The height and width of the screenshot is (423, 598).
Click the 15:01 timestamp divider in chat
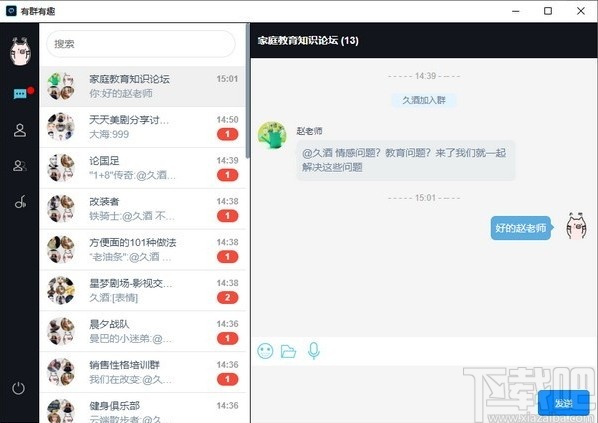(424, 198)
